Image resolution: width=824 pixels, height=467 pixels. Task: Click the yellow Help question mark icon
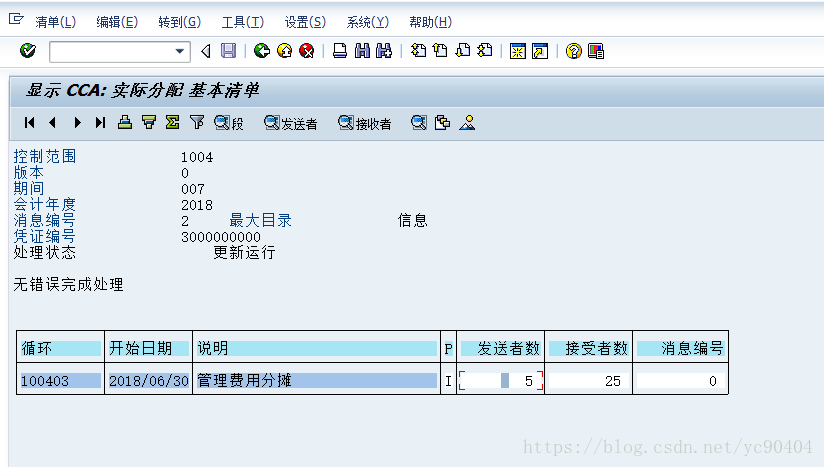[x=573, y=51]
